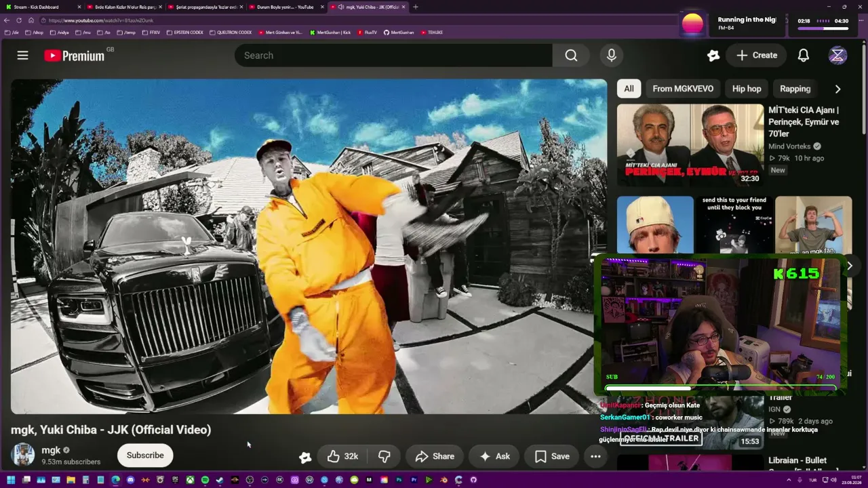Click the next arrow on the Shorts shelf
The image size is (868, 488).
coord(849,266)
